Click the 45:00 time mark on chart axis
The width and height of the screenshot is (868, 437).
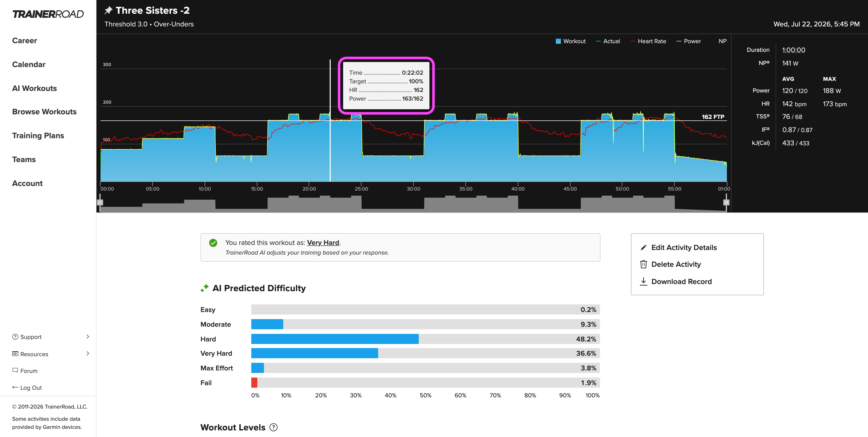(570, 189)
